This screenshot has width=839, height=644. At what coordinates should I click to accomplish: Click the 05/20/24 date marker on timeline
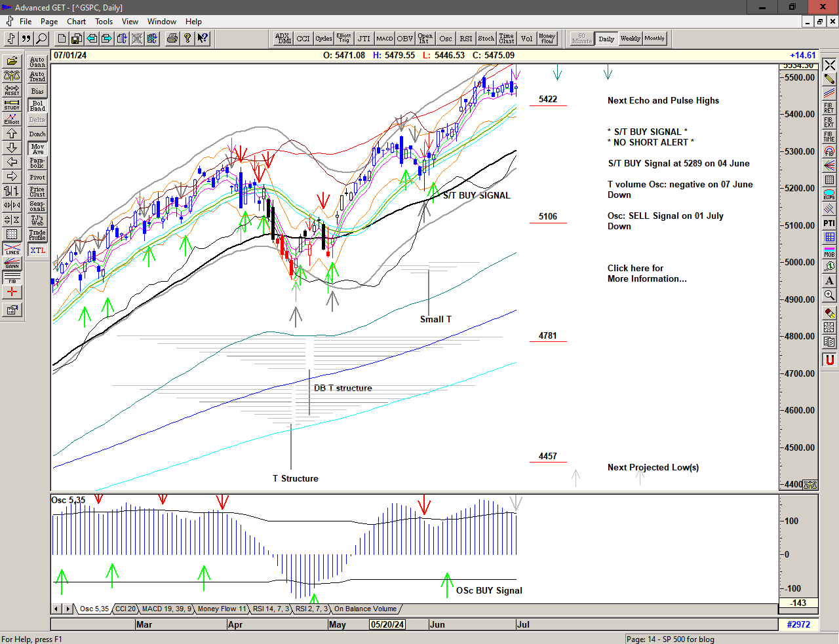pyautogui.click(x=387, y=624)
